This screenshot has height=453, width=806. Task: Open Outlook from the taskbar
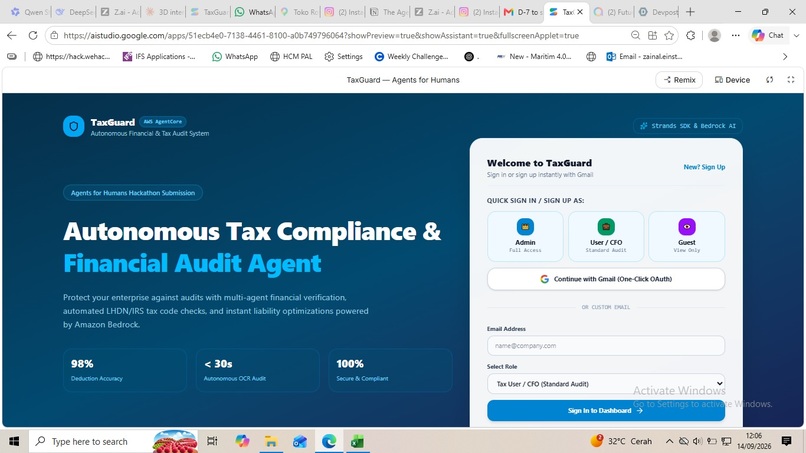coord(300,441)
